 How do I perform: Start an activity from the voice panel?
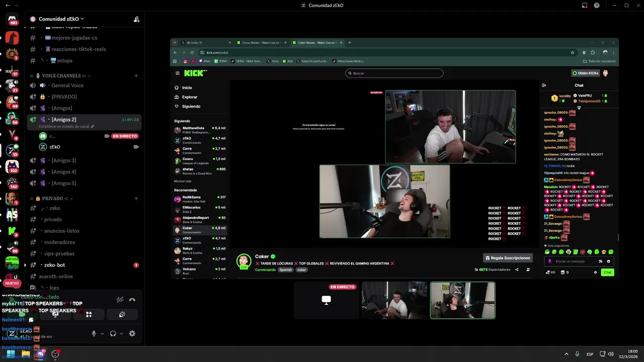(x=89, y=315)
